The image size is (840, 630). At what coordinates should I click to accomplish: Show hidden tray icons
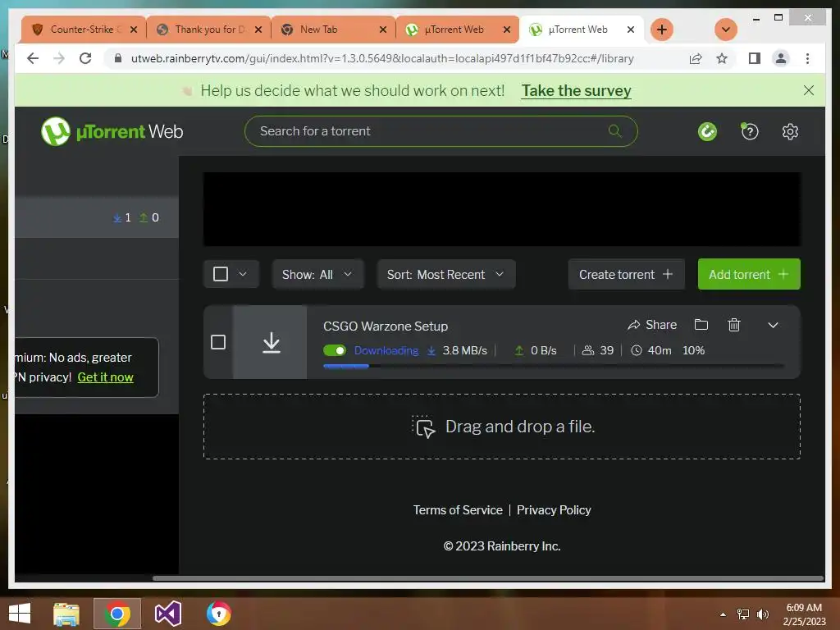(x=723, y=614)
